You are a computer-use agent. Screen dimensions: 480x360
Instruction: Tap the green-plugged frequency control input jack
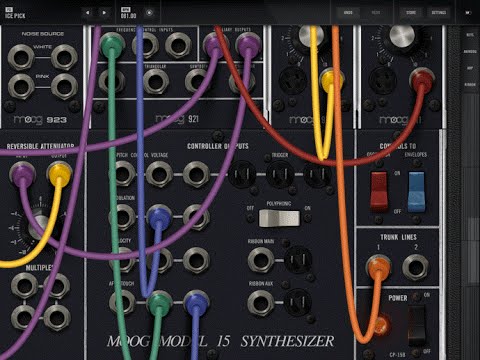tap(112, 45)
